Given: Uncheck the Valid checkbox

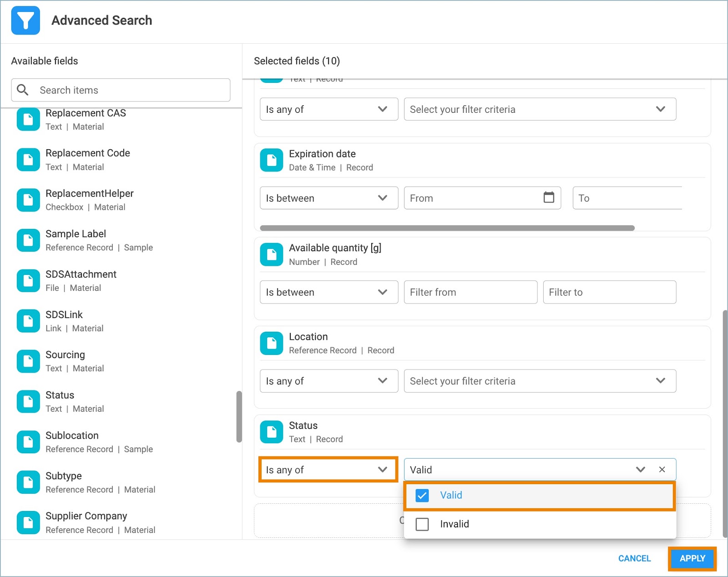Looking at the screenshot, I should click(x=422, y=495).
